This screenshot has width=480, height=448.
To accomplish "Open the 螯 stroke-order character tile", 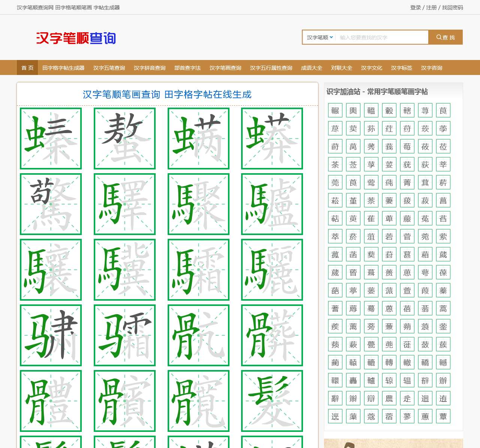I will click(x=124, y=138).
